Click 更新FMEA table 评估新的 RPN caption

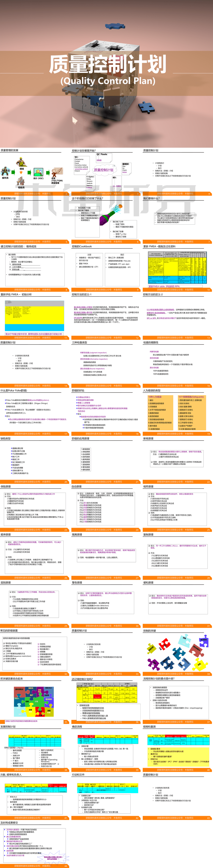164,286
